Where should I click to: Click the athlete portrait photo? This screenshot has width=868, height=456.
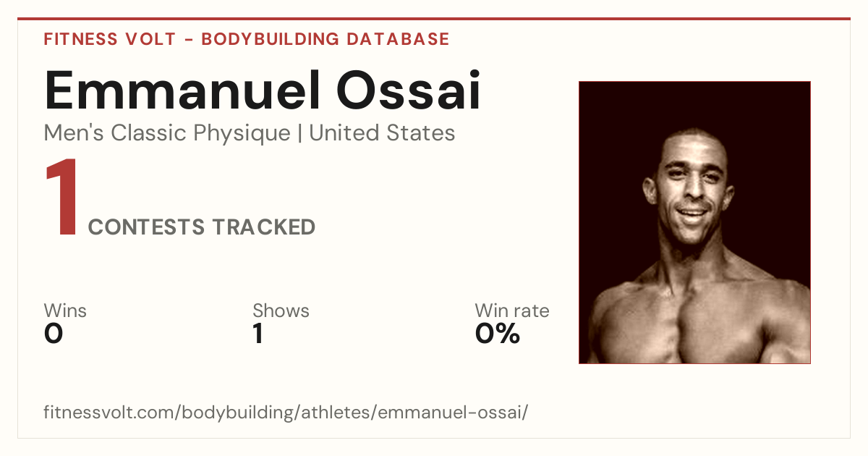click(x=694, y=222)
